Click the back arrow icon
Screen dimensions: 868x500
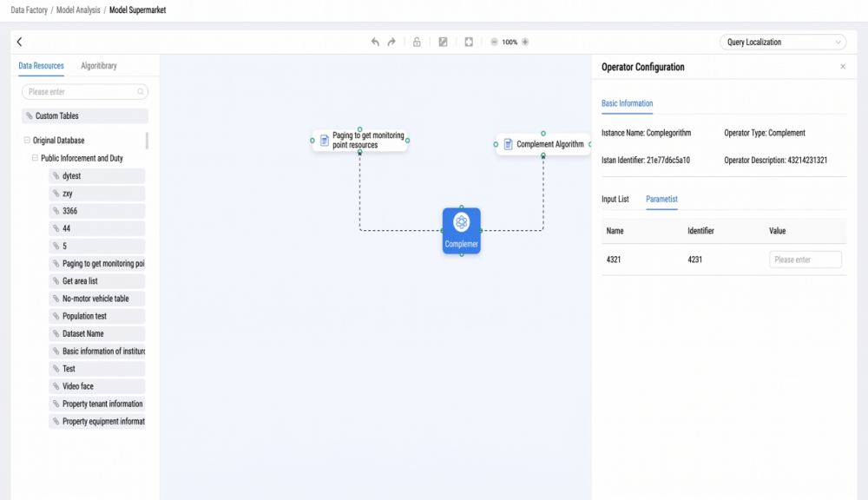(x=19, y=42)
